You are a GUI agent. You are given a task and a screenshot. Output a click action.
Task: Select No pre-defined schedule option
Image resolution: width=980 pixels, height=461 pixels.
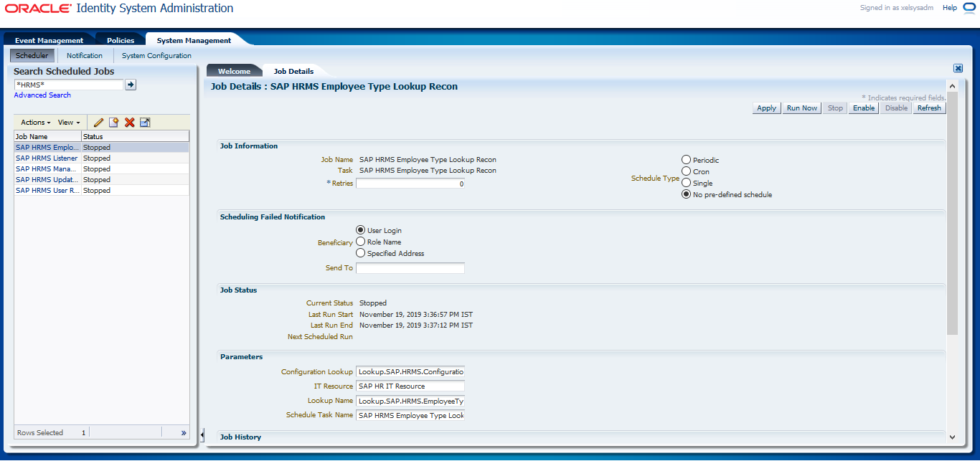686,194
